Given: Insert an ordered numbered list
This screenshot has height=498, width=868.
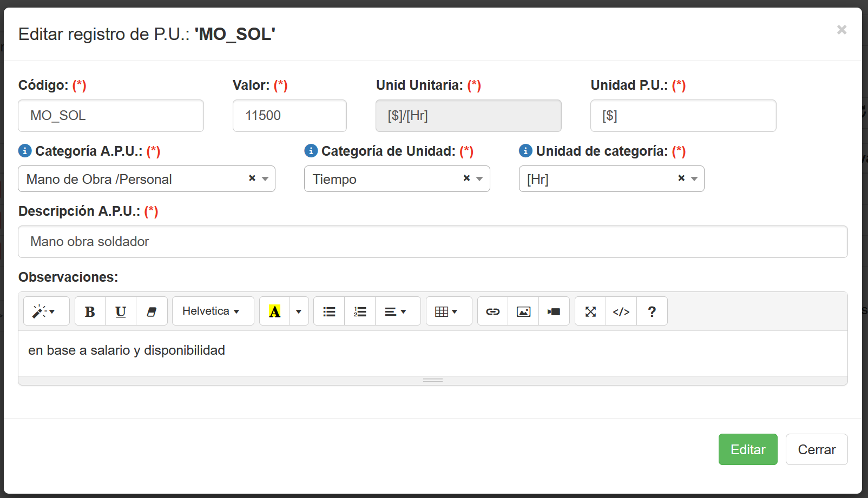Looking at the screenshot, I should pos(360,311).
